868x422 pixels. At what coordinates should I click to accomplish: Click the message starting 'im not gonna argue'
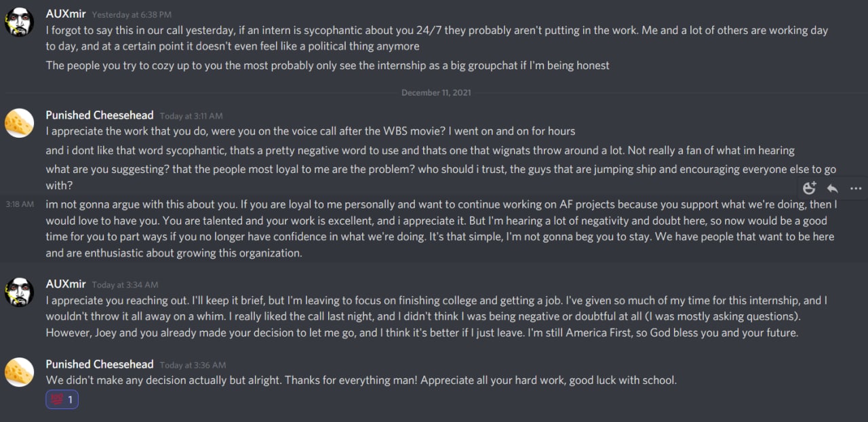(441, 229)
